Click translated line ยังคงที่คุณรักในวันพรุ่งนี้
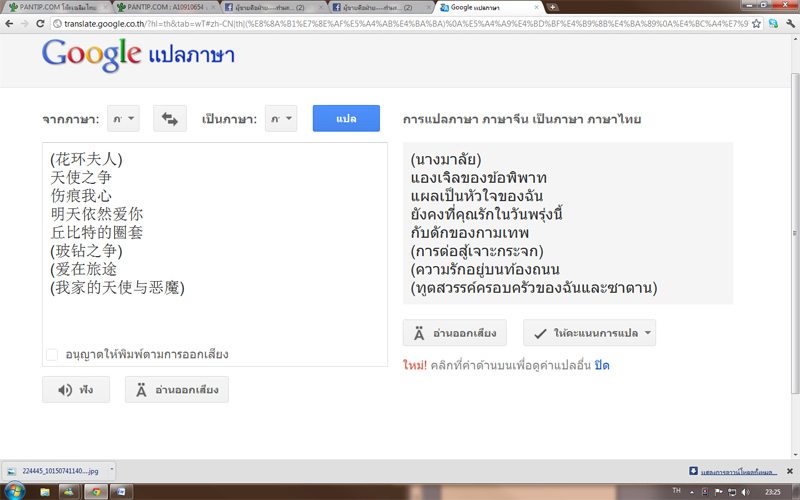800x500 pixels. [486, 214]
